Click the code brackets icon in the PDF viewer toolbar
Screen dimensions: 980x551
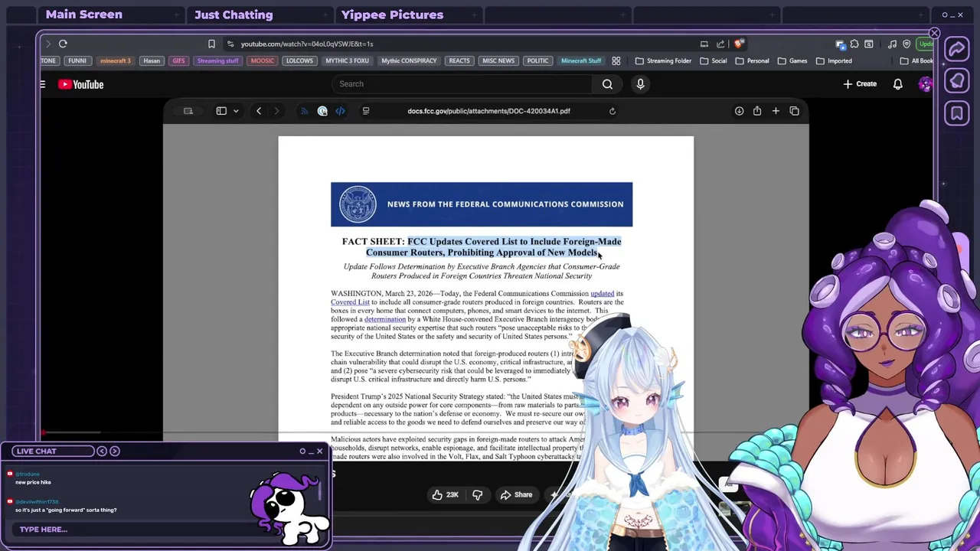[340, 111]
